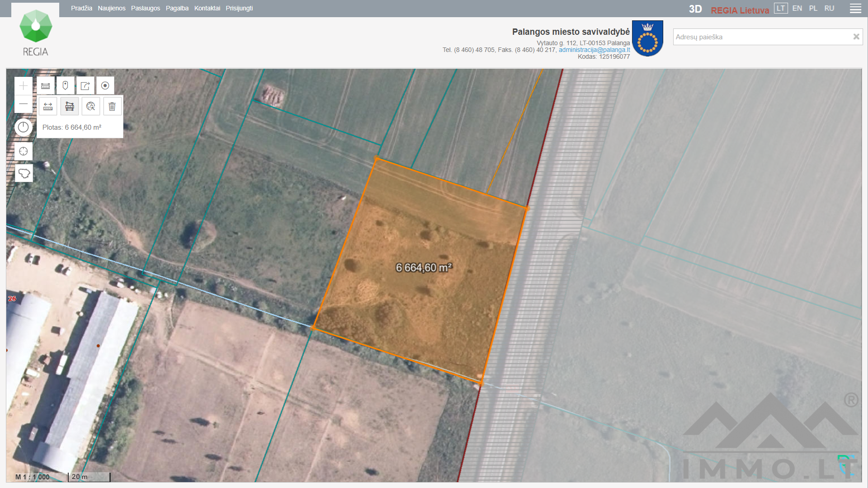
Task: Click the Palanga coat of arms
Action: (x=647, y=38)
